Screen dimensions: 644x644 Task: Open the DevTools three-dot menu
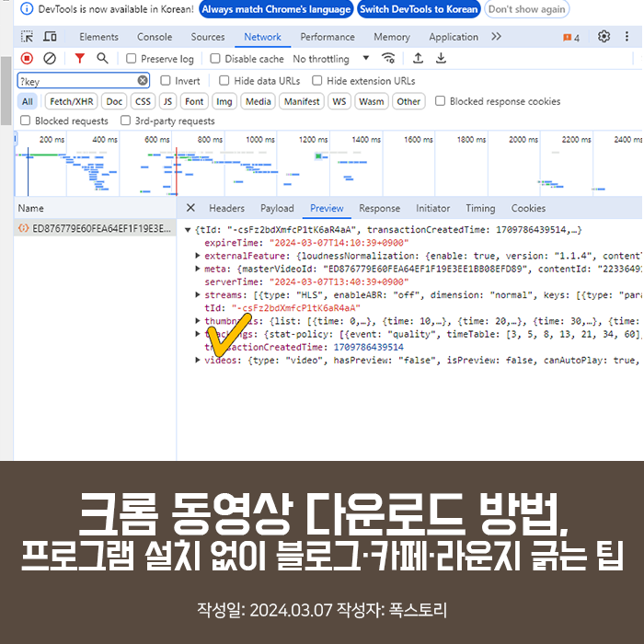click(627, 37)
